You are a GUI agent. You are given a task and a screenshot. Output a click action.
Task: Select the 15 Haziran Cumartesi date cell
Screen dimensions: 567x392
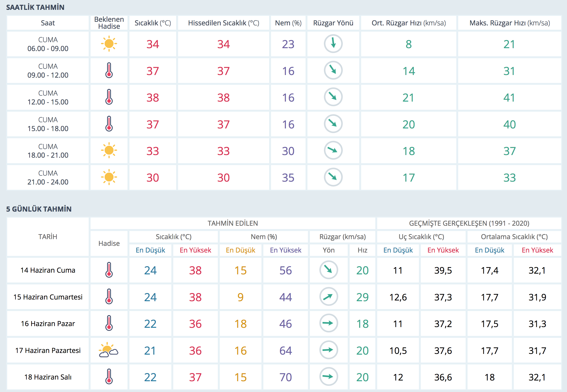[x=48, y=297]
